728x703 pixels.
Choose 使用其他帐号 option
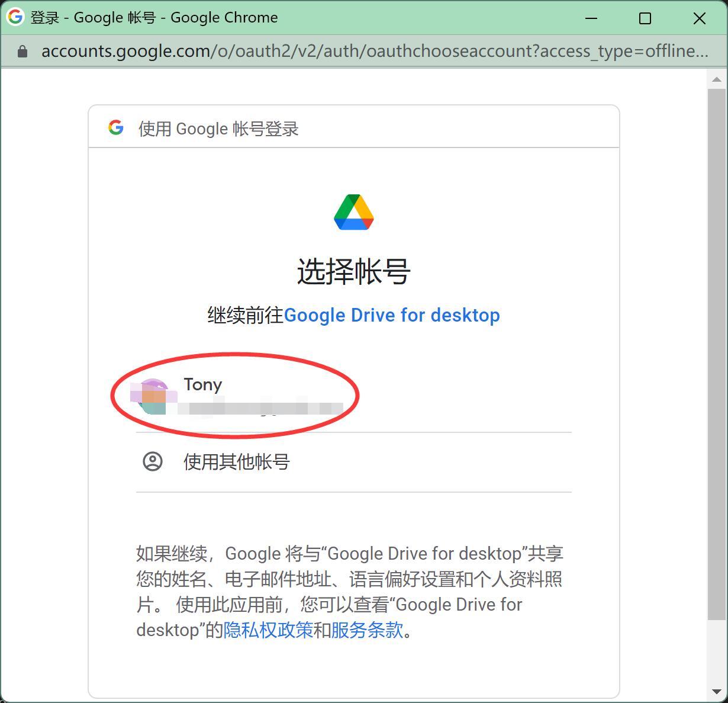pos(353,462)
